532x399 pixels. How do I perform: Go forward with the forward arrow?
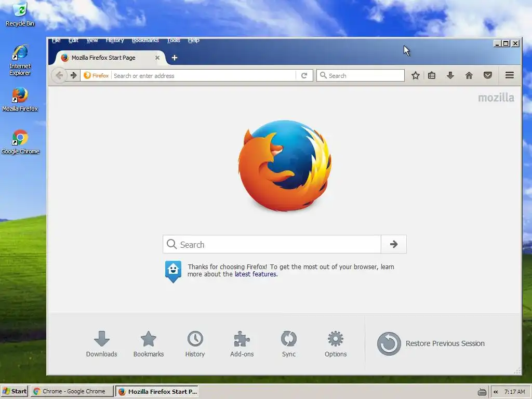tap(74, 75)
